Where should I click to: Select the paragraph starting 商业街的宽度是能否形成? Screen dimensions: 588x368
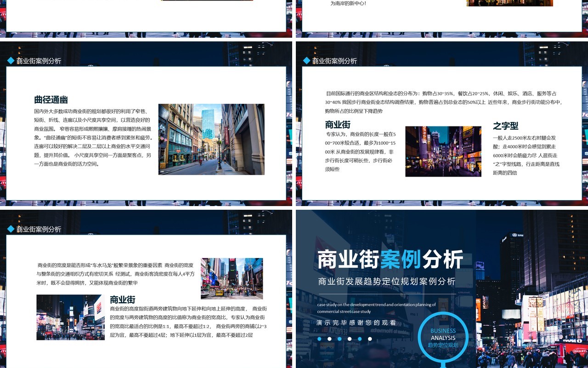[x=116, y=274]
